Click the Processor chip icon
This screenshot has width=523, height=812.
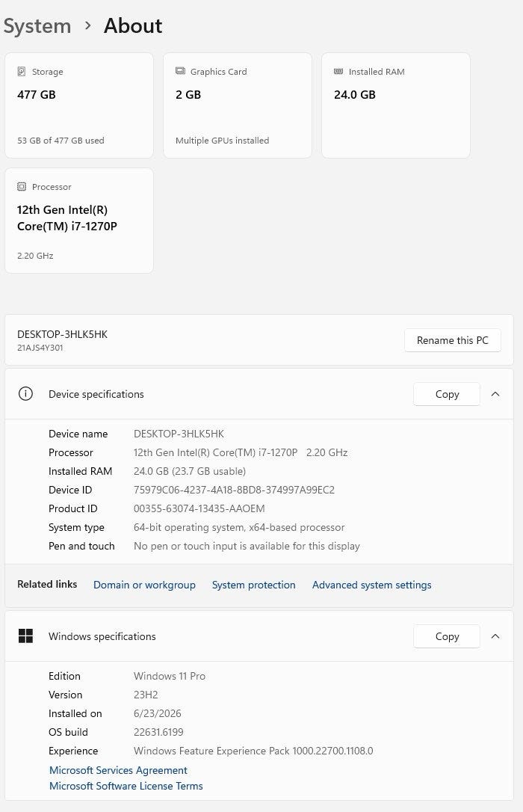(x=21, y=186)
